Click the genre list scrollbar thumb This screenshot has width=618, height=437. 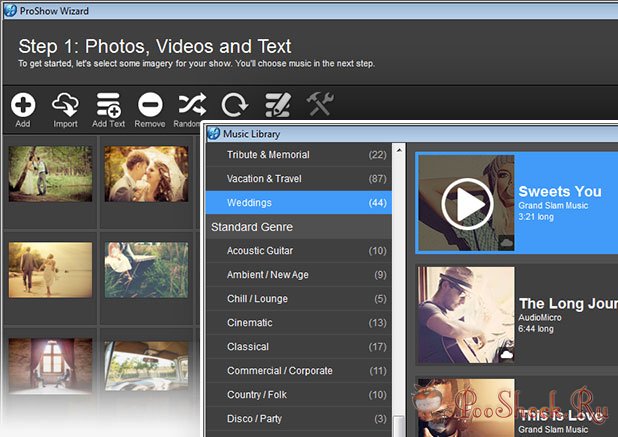(399, 426)
